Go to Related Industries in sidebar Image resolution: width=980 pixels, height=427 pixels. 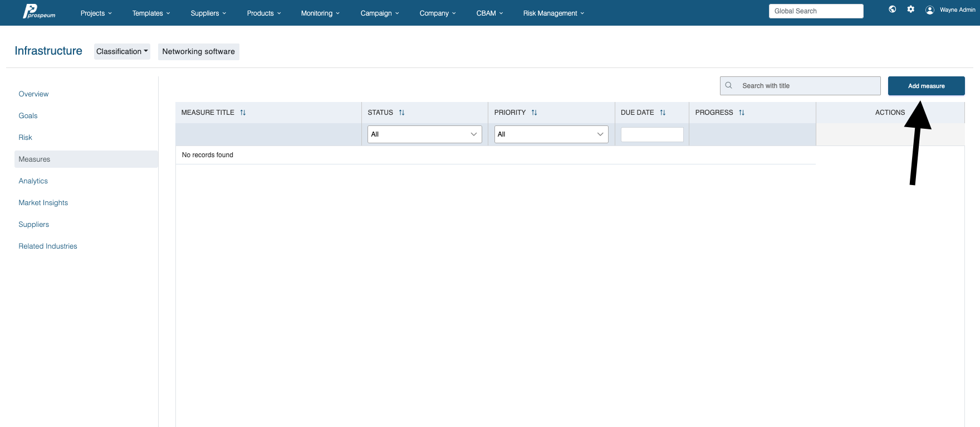point(47,246)
